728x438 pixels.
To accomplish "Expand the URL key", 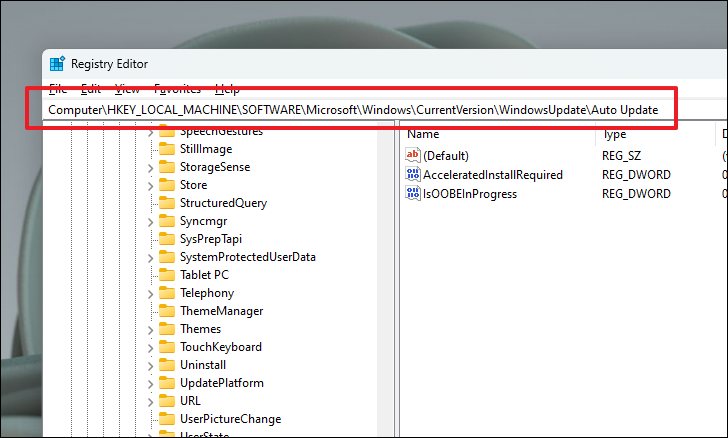I will point(150,402).
